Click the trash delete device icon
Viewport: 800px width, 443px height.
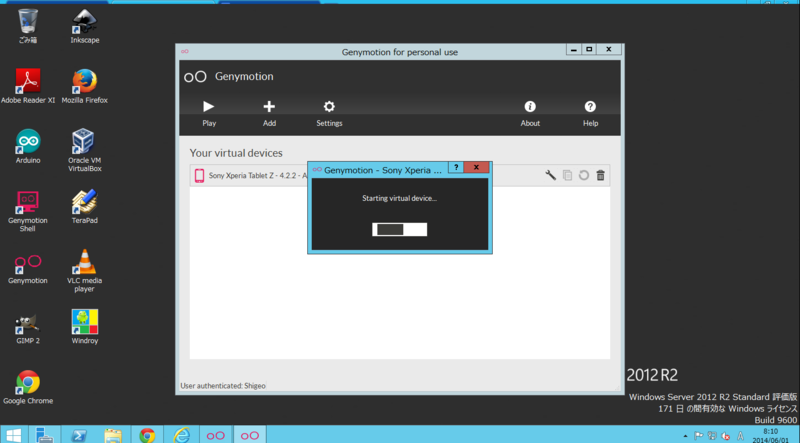pyautogui.click(x=601, y=175)
